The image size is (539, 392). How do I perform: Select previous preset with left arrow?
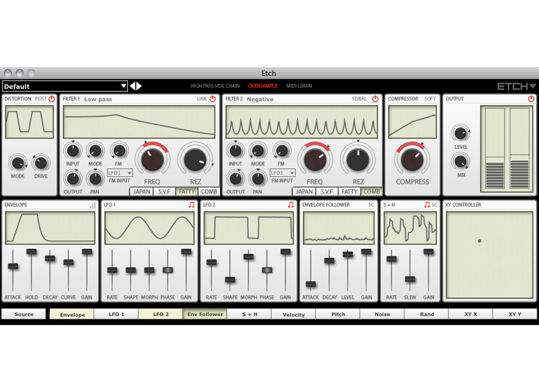point(133,86)
